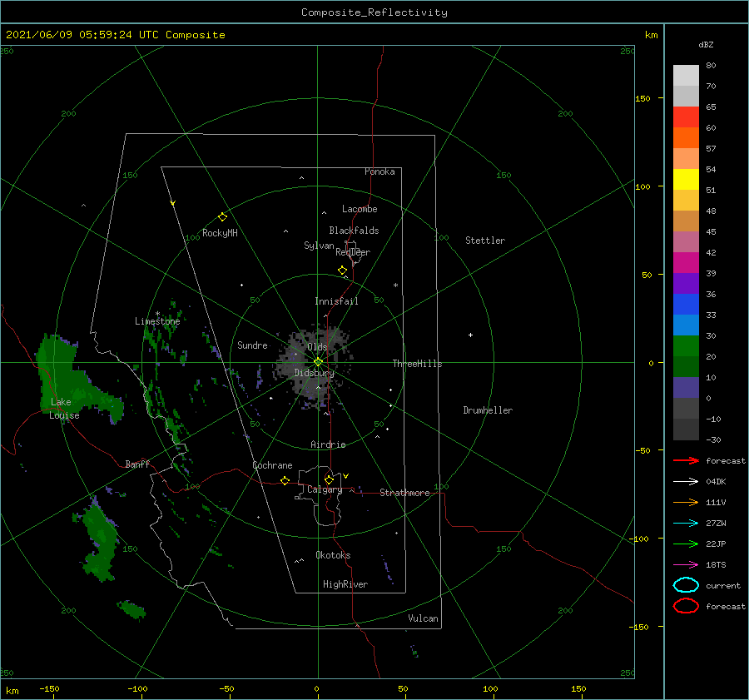Click the Limestone label
This screenshot has width=749, height=700.
[157, 321]
